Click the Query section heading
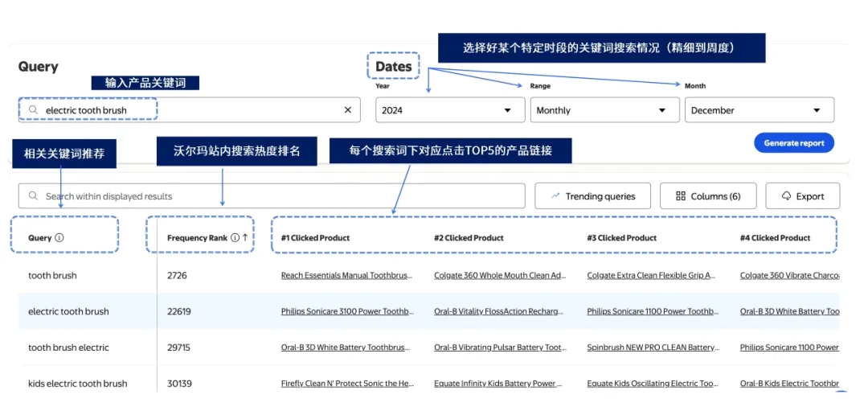 coord(39,67)
